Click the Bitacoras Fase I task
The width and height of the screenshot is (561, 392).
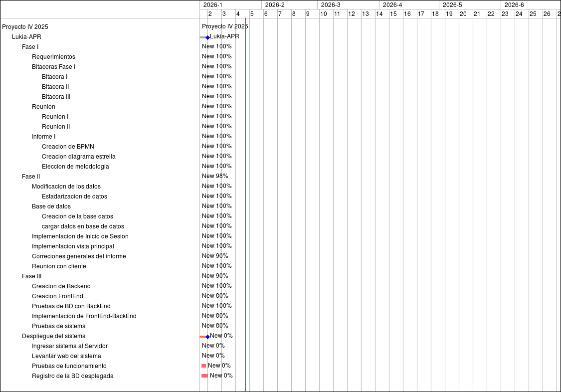pos(53,67)
